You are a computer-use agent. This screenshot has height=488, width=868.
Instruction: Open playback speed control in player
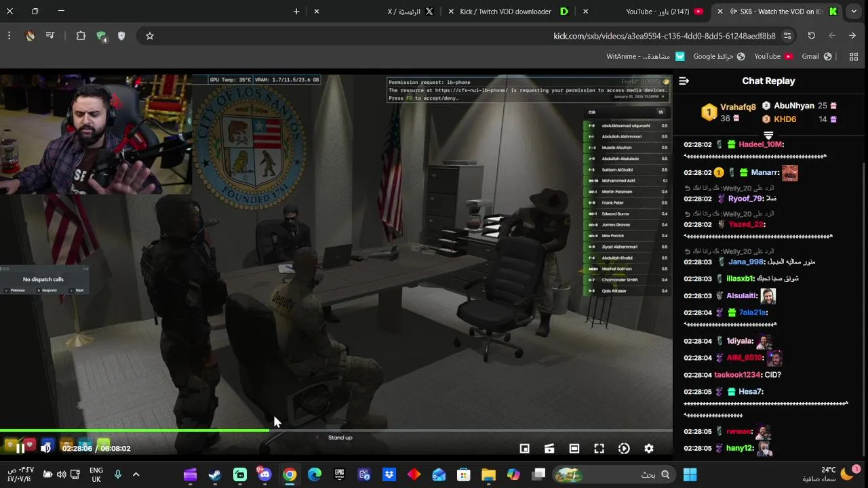coord(624,448)
